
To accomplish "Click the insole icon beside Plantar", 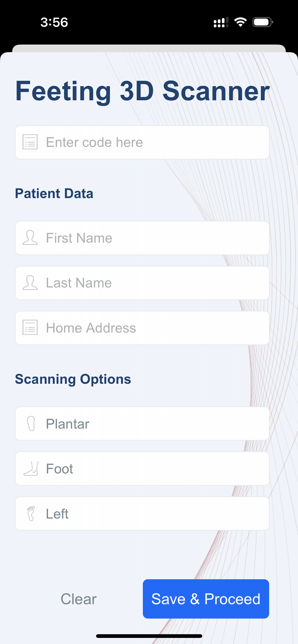I will coord(31,424).
